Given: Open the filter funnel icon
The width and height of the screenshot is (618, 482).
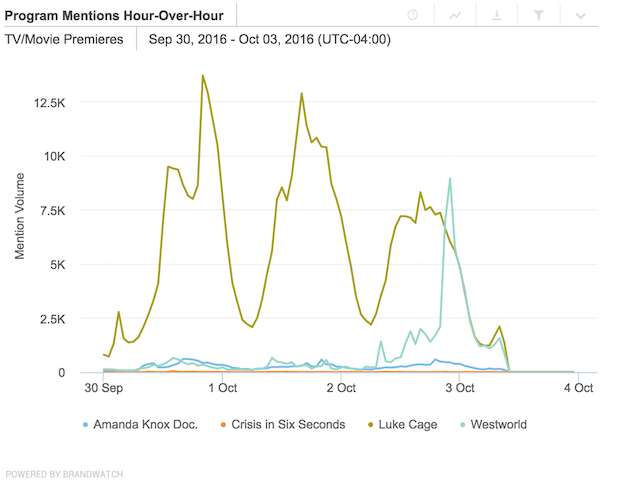Looking at the screenshot, I should pyautogui.click(x=538, y=16).
